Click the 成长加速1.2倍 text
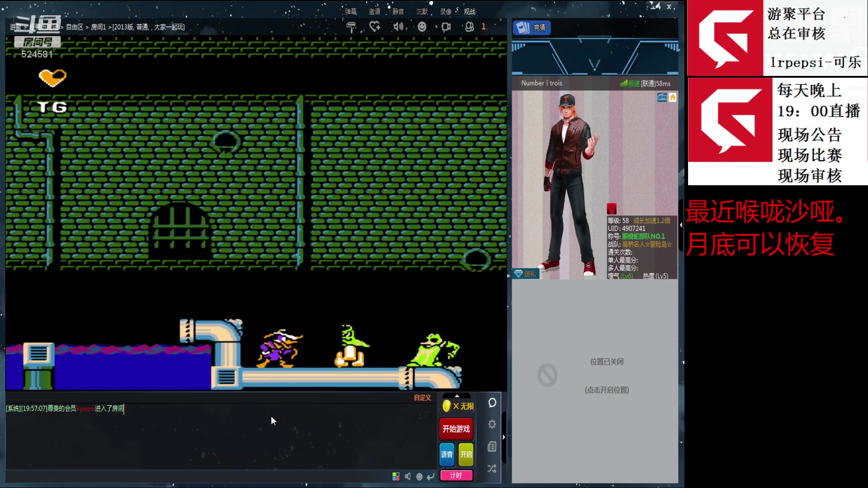Screen dimensions: 868x488 click(652, 221)
